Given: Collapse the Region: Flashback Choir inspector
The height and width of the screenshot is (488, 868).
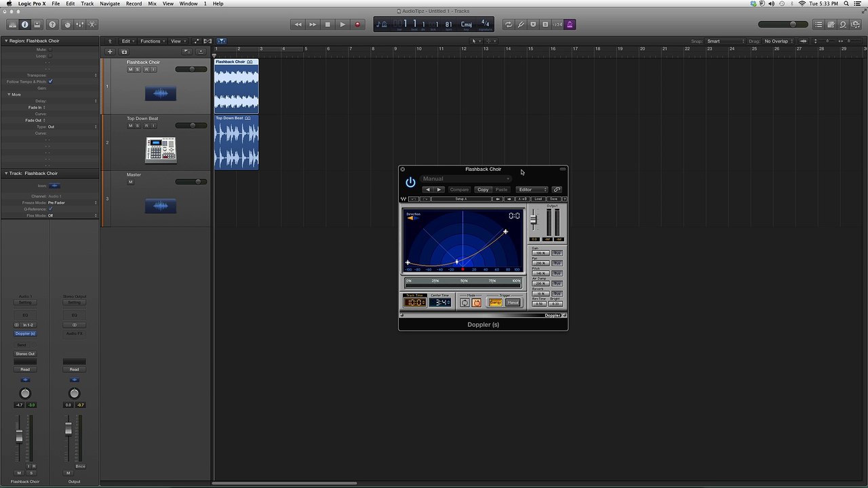Looking at the screenshot, I should pos(6,41).
